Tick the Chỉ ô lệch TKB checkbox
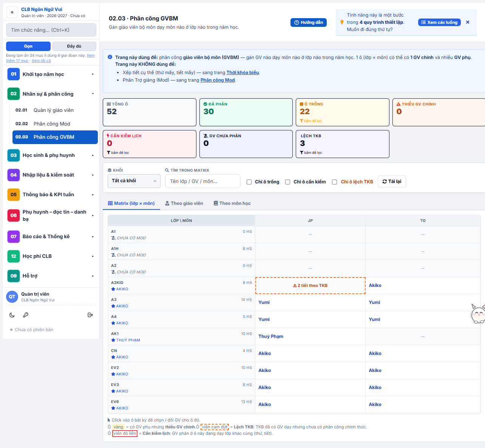Screen dimensions: 485x448 tap(334, 182)
